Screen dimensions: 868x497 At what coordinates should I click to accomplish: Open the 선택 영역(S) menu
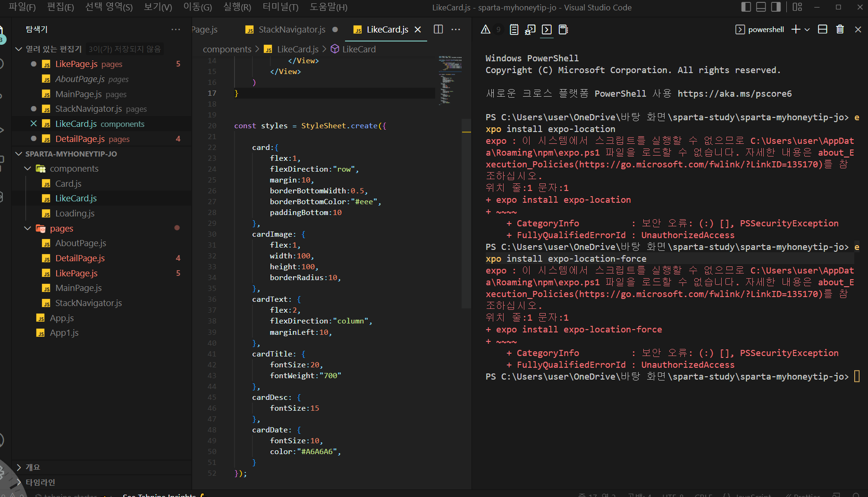pyautogui.click(x=109, y=7)
